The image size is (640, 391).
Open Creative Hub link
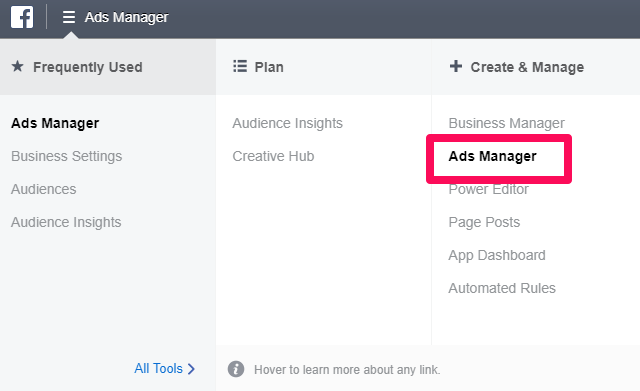[x=273, y=156]
